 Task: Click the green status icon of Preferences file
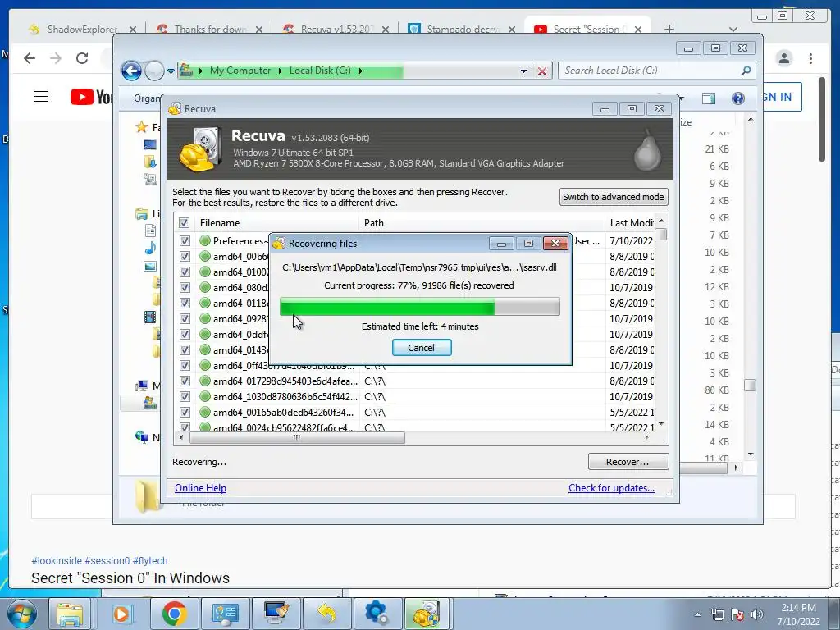pyautogui.click(x=204, y=241)
